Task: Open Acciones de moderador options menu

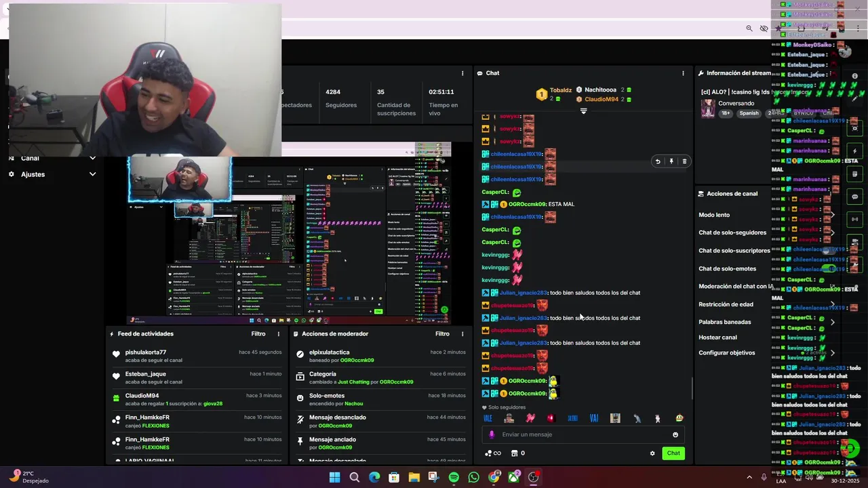Action: click(x=462, y=334)
